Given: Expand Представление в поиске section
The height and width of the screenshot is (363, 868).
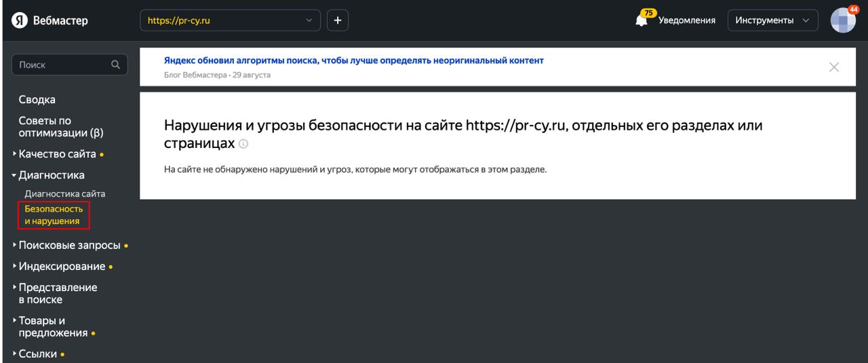Looking at the screenshot, I should pyautogui.click(x=55, y=294).
